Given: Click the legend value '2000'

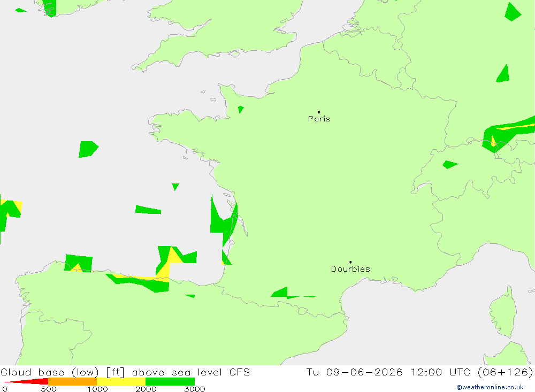Looking at the screenshot, I should pyautogui.click(x=146, y=389).
